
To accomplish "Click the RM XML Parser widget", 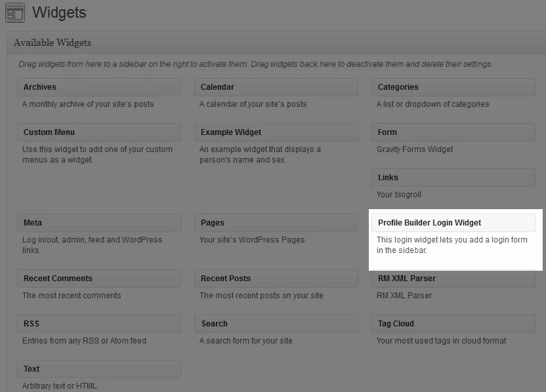I will 453,279.
